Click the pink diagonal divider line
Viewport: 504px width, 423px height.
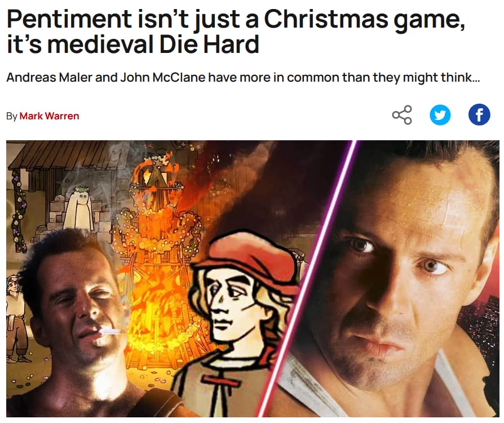[x=307, y=278]
